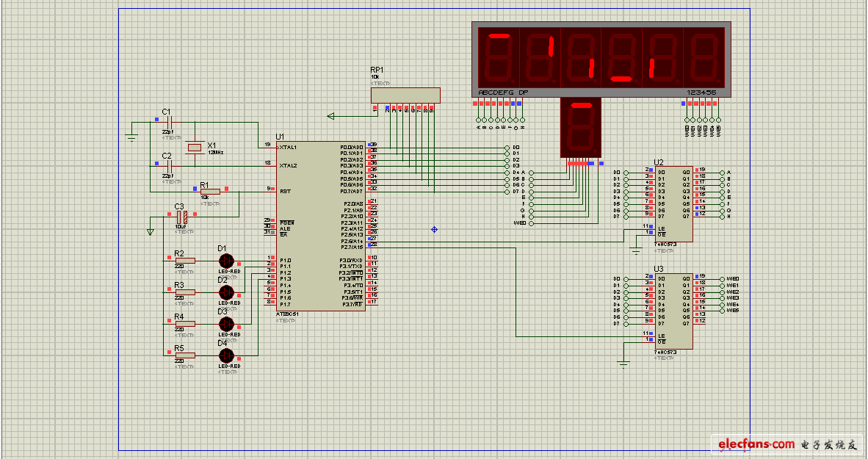
Task: Click the LED-RED text under D1
Action: point(229,272)
